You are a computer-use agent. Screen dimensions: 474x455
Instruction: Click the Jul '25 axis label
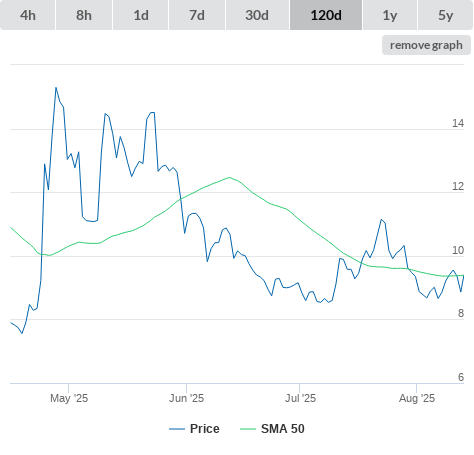coord(300,398)
